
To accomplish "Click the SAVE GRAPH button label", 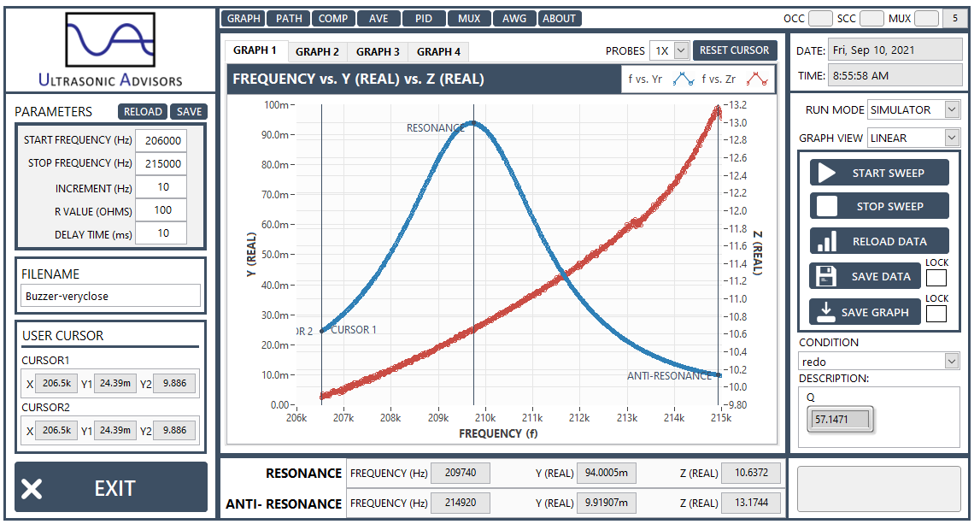I will point(874,312).
